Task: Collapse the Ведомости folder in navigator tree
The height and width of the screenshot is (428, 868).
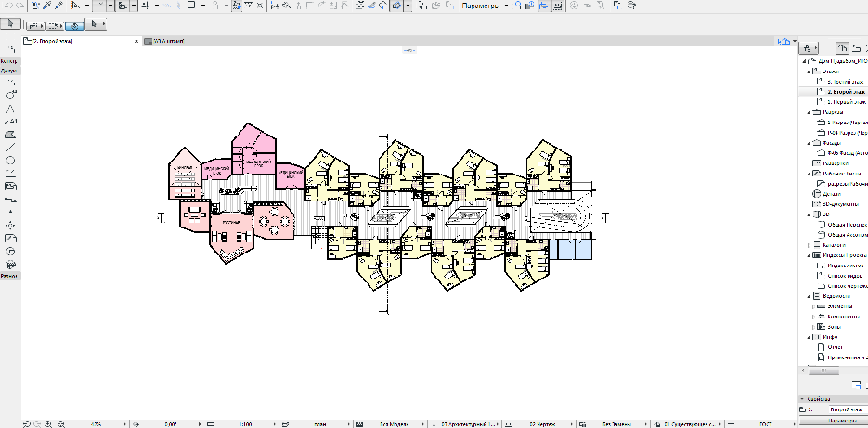Action: click(807, 296)
